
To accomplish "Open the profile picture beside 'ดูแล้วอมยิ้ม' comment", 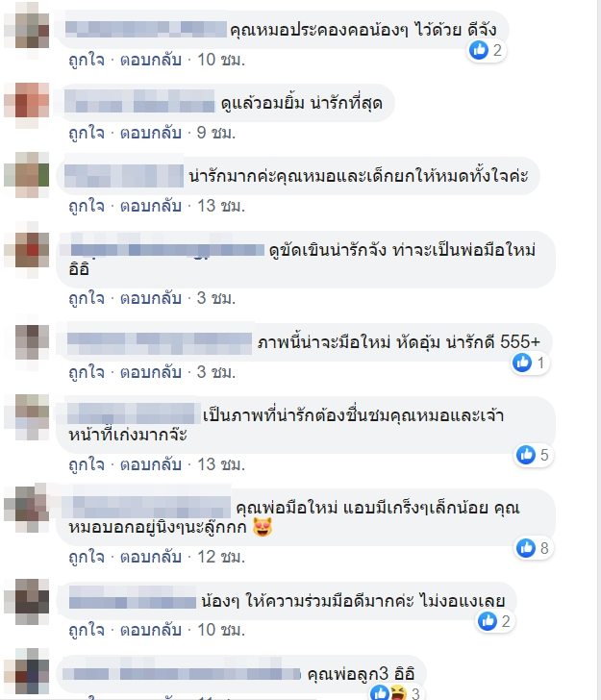I will click(x=26, y=105).
